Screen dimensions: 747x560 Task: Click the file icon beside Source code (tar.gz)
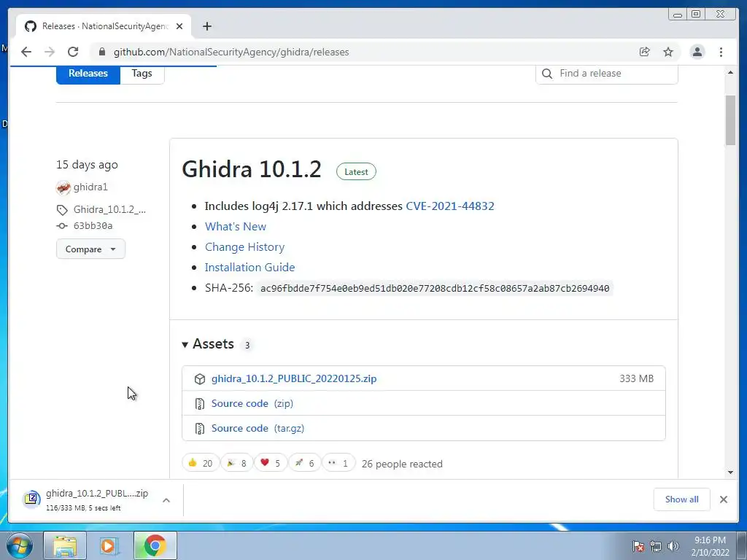(200, 429)
